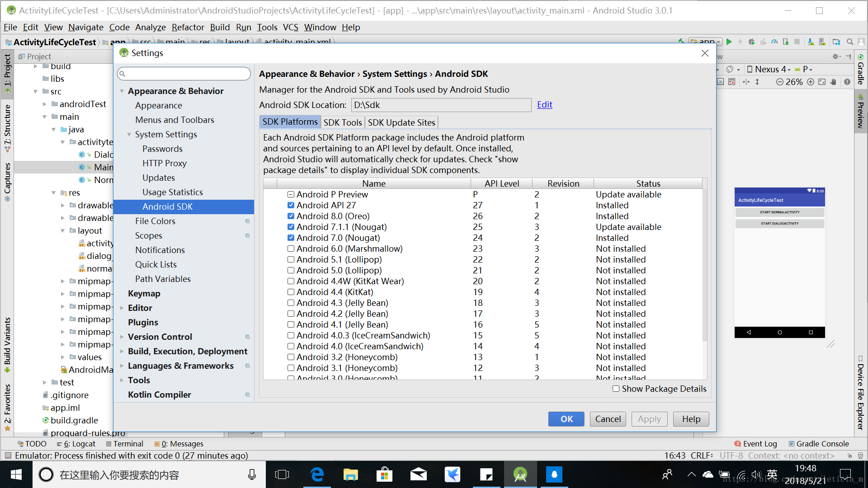Check the Android 5.1 (Lollipop) checkbox
The image size is (868, 488).
tap(291, 259)
